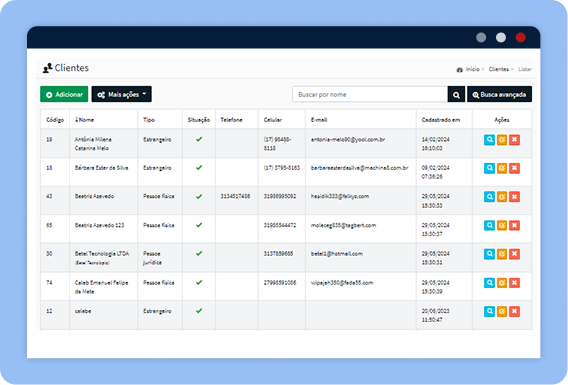This screenshot has height=385, width=568.
Task: Click the page title Clientes
Action: 71,68
